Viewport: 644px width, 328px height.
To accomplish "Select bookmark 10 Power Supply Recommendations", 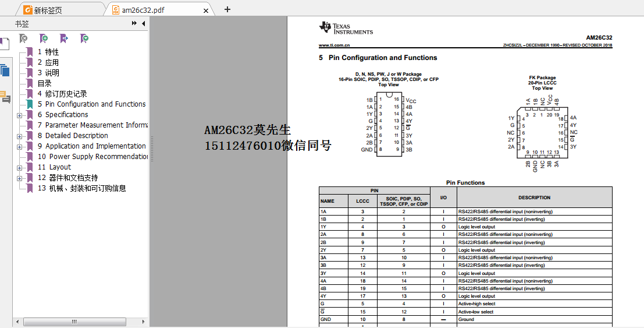I will [x=92, y=157].
